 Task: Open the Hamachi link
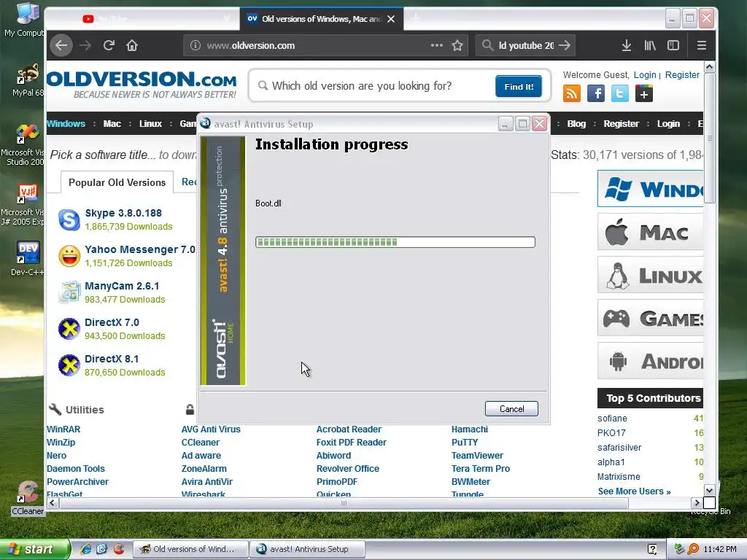[x=470, y=429]
